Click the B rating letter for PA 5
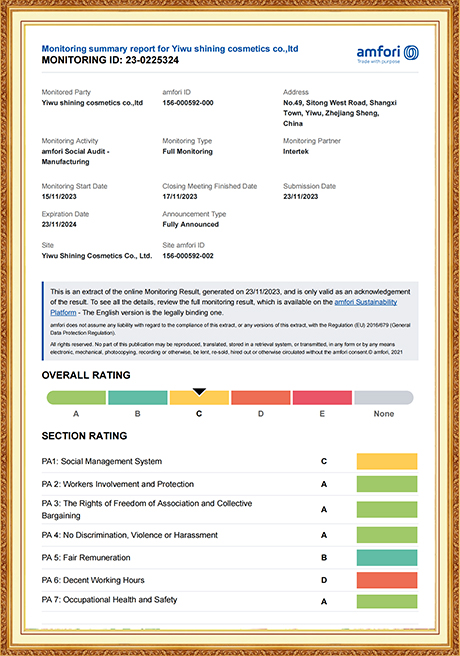 324,558
